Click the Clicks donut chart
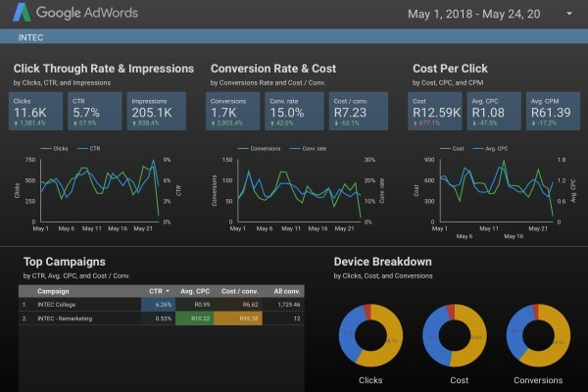 [370, 335]
